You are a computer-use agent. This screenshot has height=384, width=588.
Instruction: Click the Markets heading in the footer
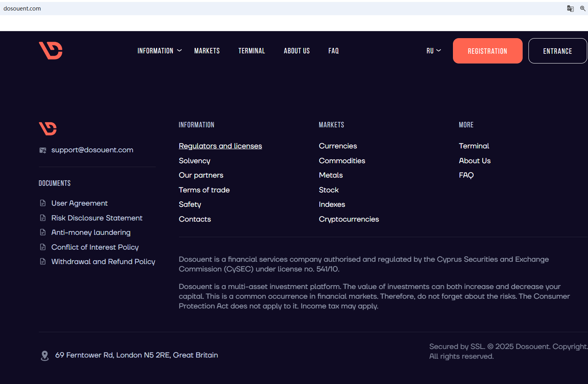(332, 125)
